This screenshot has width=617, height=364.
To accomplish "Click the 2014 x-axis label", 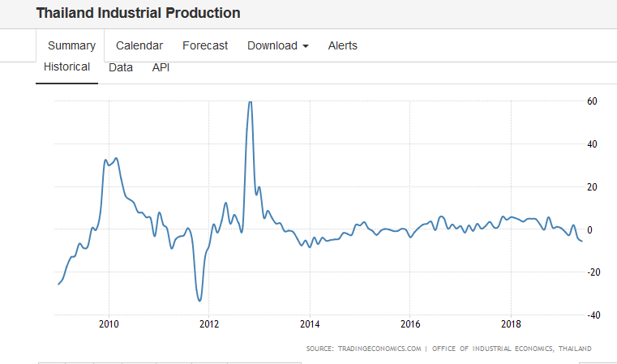I will [x=310, y=323].
